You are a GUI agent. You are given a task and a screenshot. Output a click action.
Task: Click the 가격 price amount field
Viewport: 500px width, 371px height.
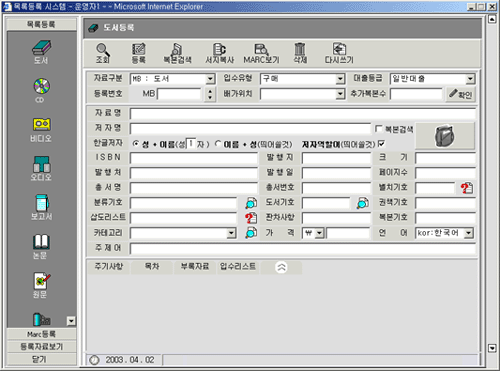pos(348,233)
